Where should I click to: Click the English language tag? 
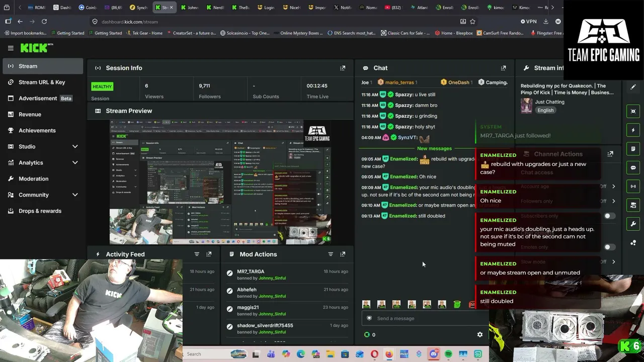coord(545,110)
